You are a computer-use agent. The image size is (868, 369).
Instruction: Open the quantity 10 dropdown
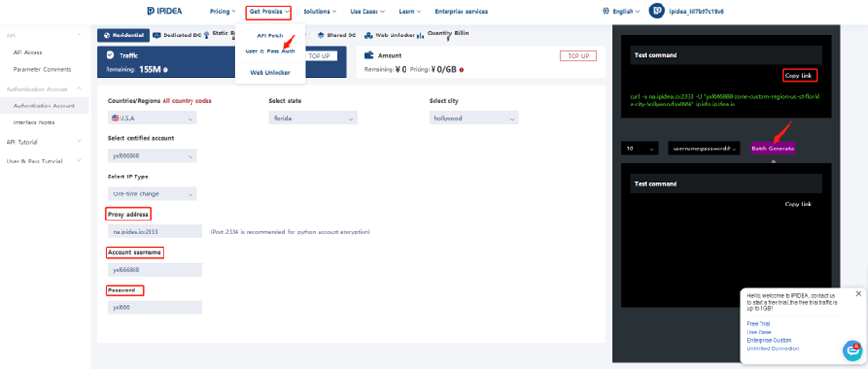point(640,149)
